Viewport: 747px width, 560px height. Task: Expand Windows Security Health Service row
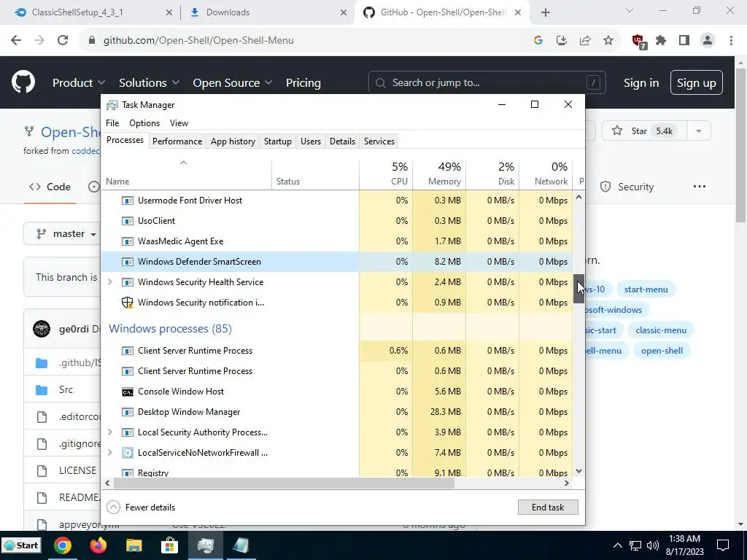tap(110, 282)
